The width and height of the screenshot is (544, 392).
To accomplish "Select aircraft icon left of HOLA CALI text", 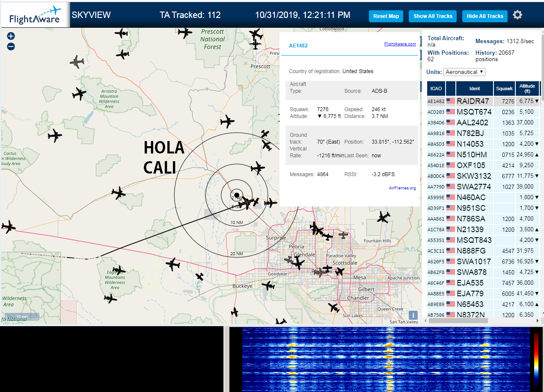I will (x=55, y=136).
